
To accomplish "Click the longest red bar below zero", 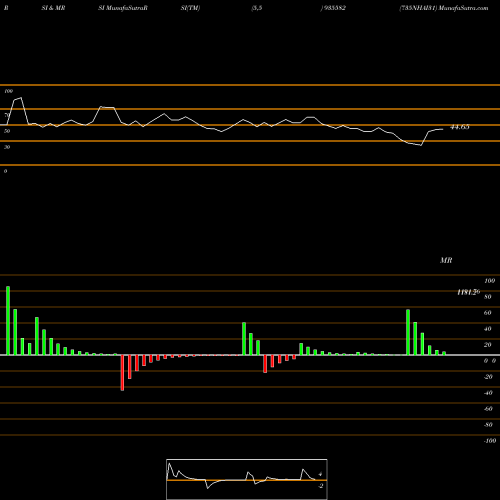I will 122,373.
